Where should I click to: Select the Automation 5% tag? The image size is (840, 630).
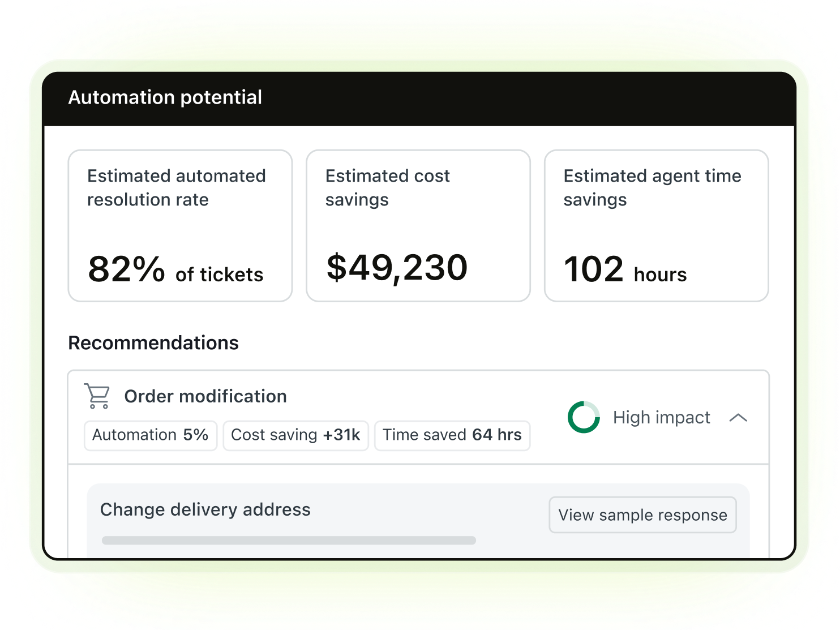click(x=151, y=435)
